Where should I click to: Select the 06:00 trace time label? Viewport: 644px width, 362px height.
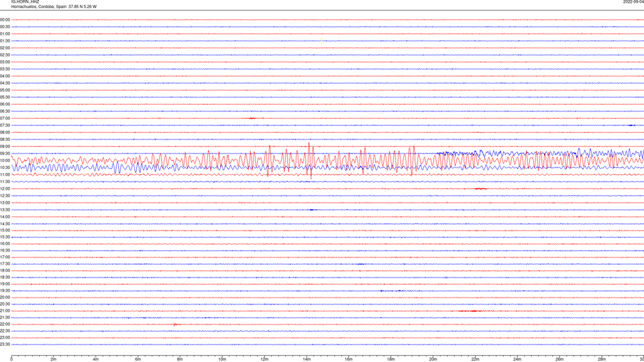point(5,105)
